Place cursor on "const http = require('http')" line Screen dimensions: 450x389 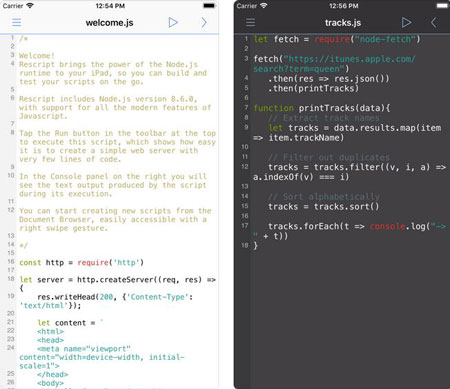[x=81, y=263]
